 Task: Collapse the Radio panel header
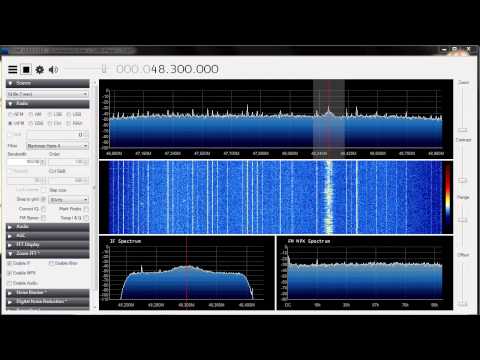(x=48, y=104)
